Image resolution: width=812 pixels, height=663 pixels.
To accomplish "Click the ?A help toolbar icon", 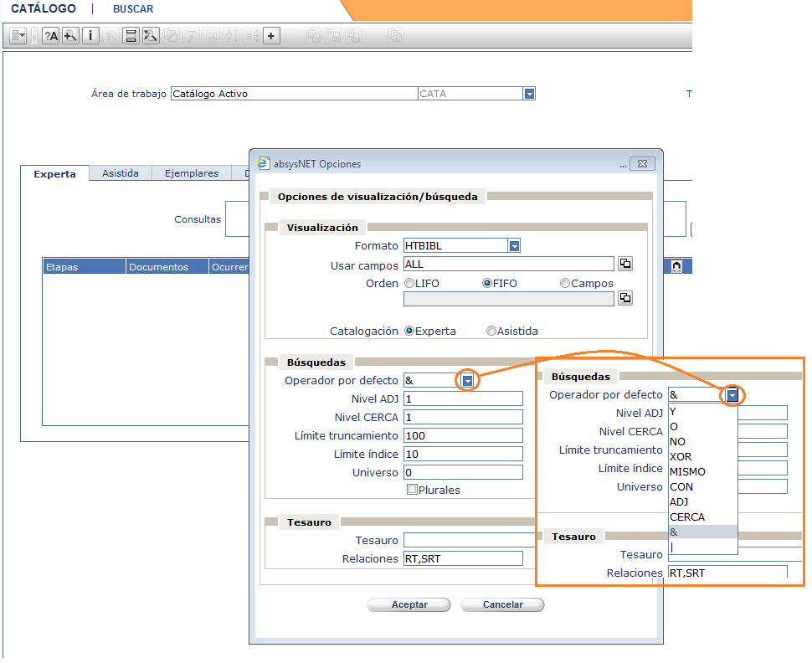I will point(50,36).
